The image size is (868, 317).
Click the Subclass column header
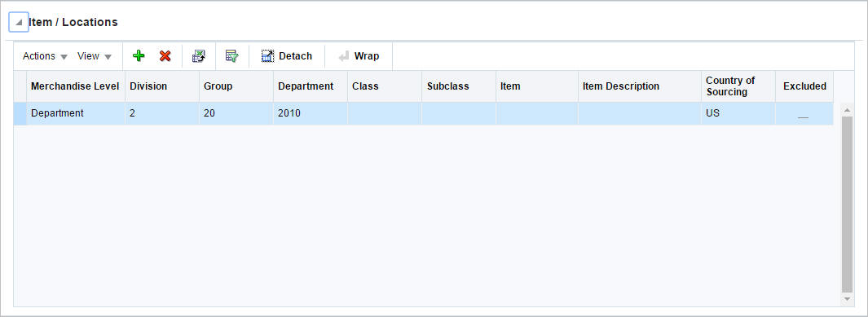click(458, 86)
